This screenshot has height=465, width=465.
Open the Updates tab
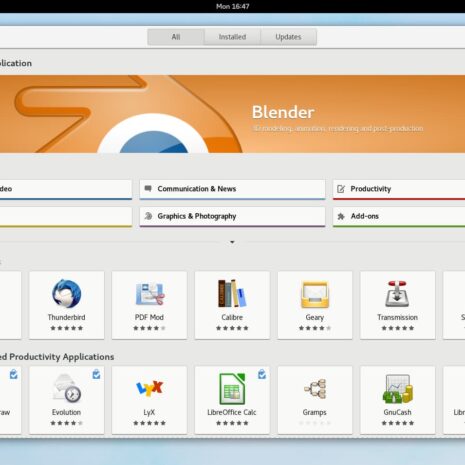(x=288, y=37)
